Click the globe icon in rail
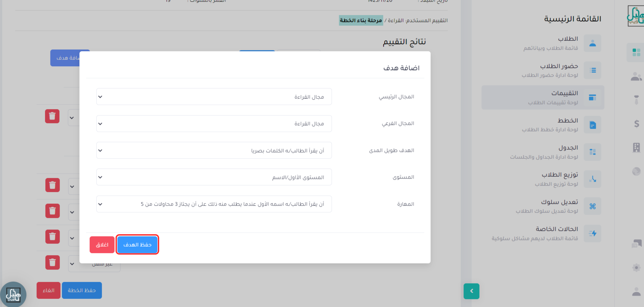Viewport: 644px width, 307px height. [636, 171]
